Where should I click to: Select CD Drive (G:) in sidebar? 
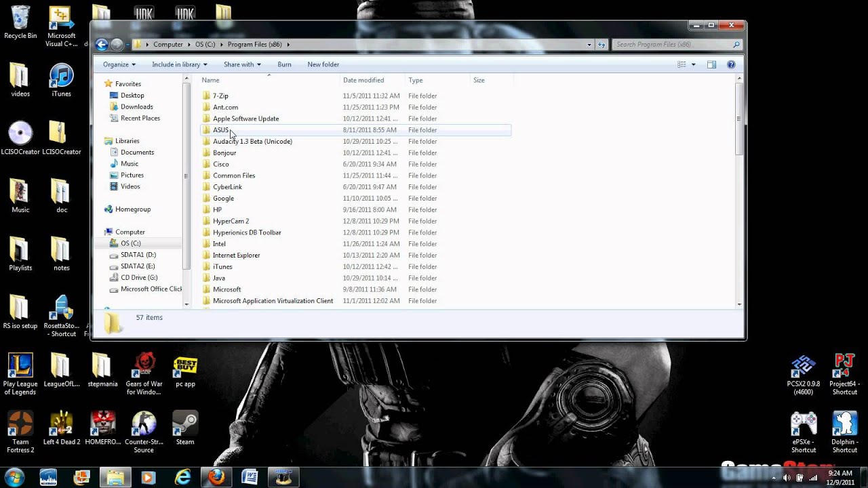click(x=138, y=278)
